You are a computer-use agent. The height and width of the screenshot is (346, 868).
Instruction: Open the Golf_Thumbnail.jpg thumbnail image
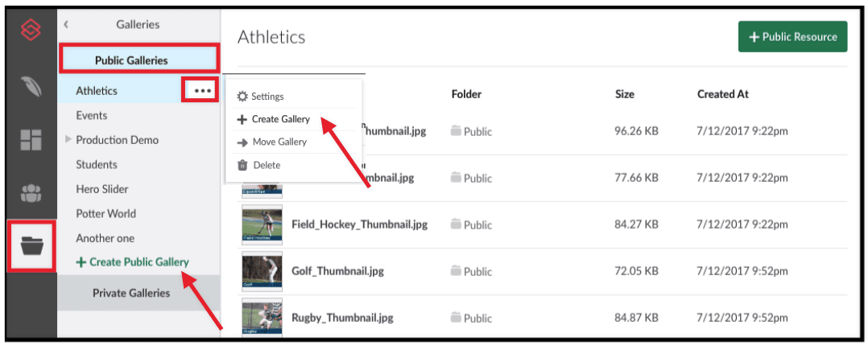(262, 271)
